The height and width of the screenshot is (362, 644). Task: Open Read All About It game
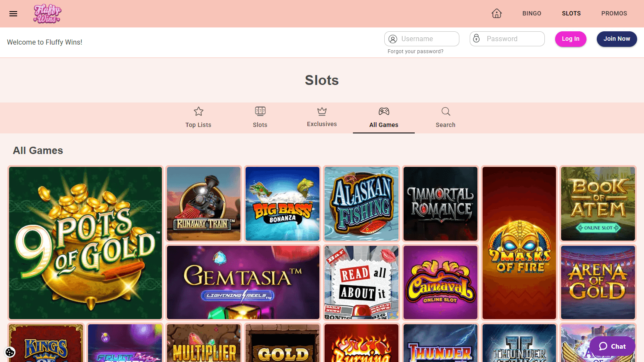(361, 282)
